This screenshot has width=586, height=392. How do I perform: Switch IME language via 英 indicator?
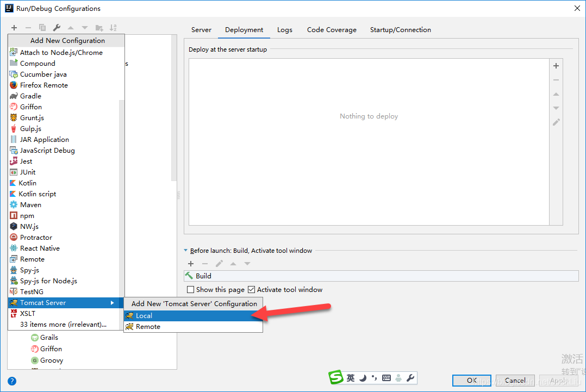tap(351, 378)
